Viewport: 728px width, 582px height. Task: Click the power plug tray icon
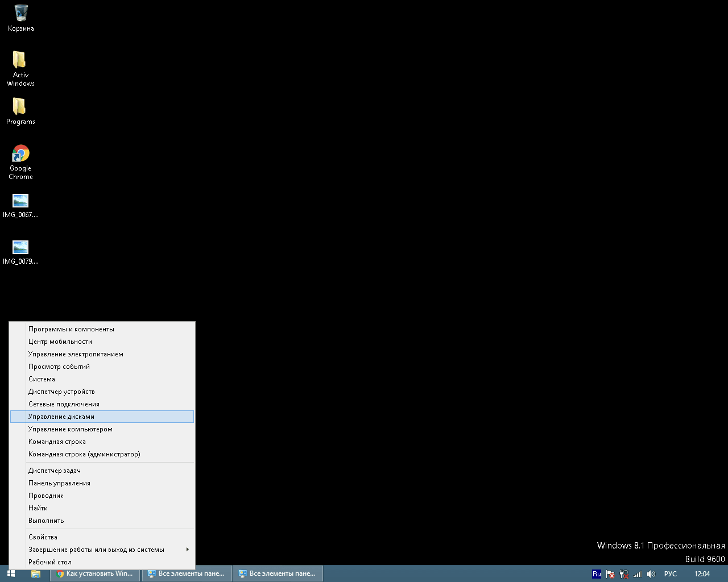tap(624, 574)
